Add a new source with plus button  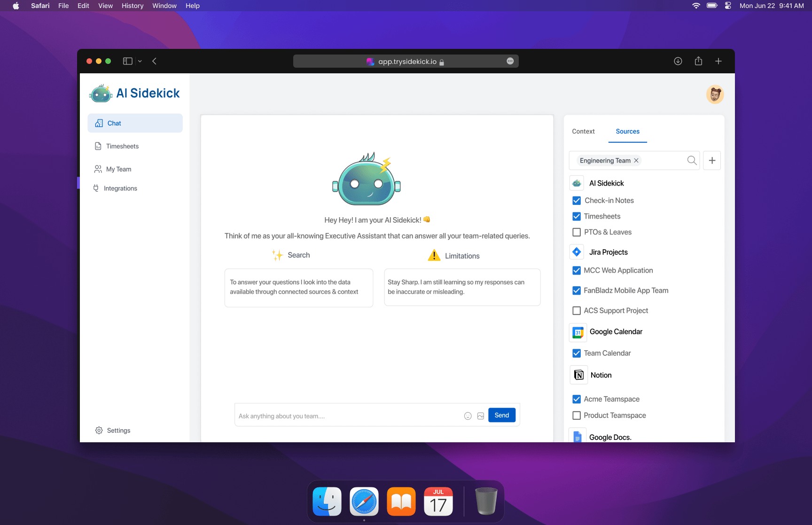click(x=712, y=160)
